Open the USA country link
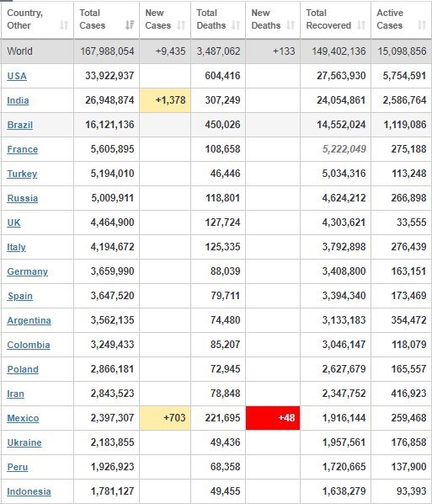This screenshot has width=432, height=504. tap(17, 76)
